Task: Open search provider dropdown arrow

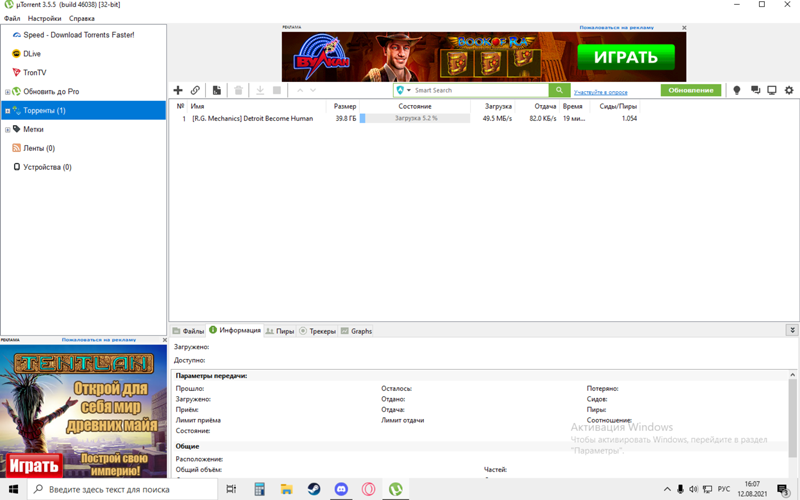Action: point(409,90)
